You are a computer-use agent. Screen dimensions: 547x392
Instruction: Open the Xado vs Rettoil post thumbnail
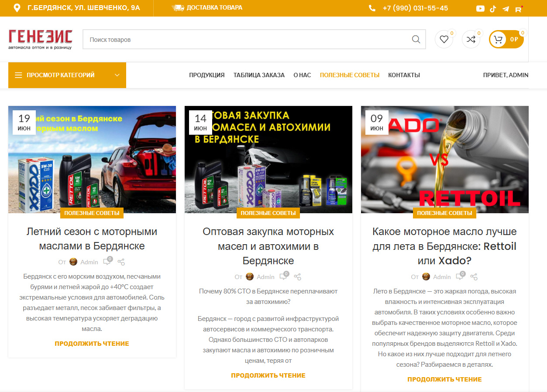pos(445,160)
